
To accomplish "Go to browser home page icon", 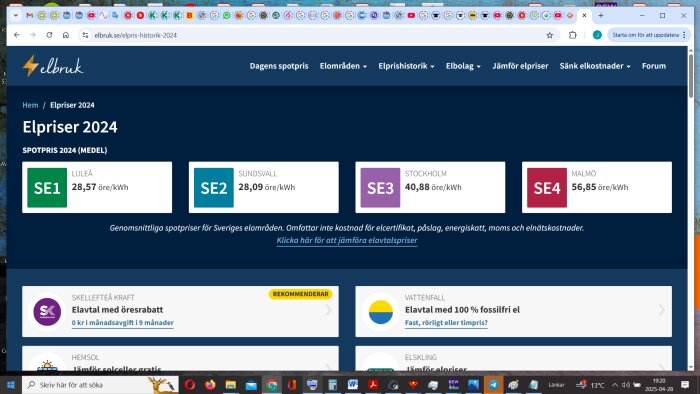I will click(66, 35).
